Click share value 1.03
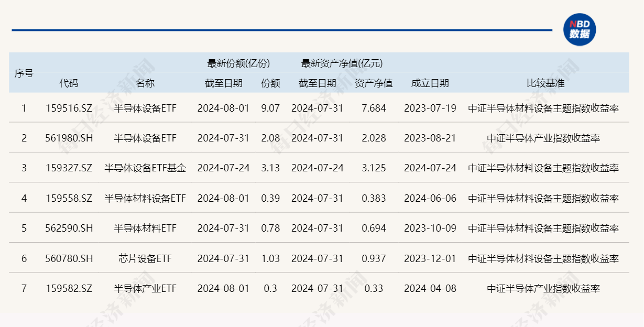This screenshot has width=644, height=327. tap(270, 258)
